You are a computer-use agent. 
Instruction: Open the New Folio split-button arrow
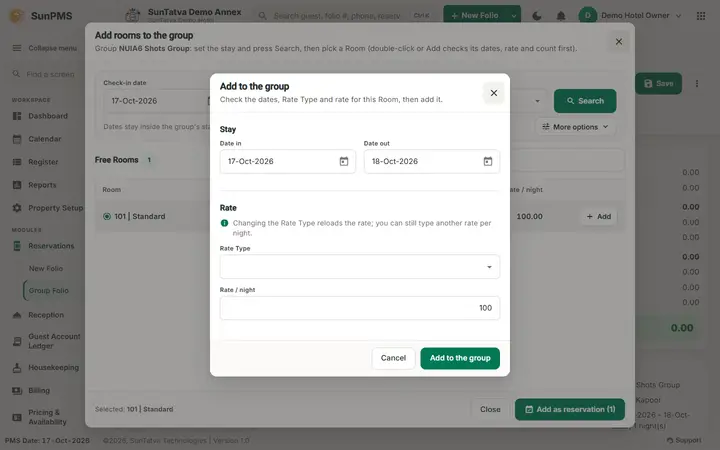tap(513, 16)
